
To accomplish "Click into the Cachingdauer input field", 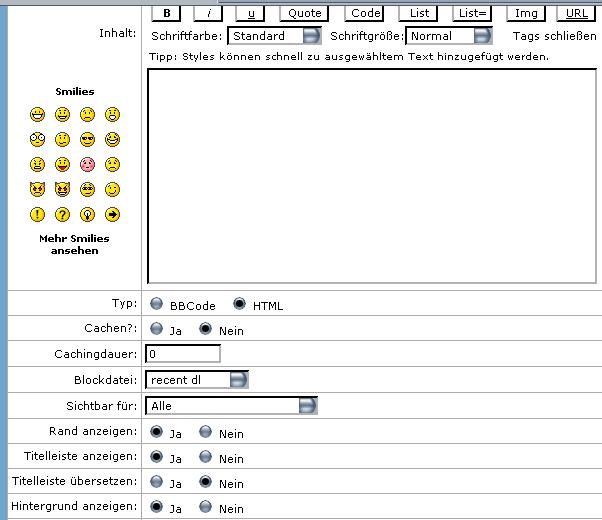I will pos(183,353).
